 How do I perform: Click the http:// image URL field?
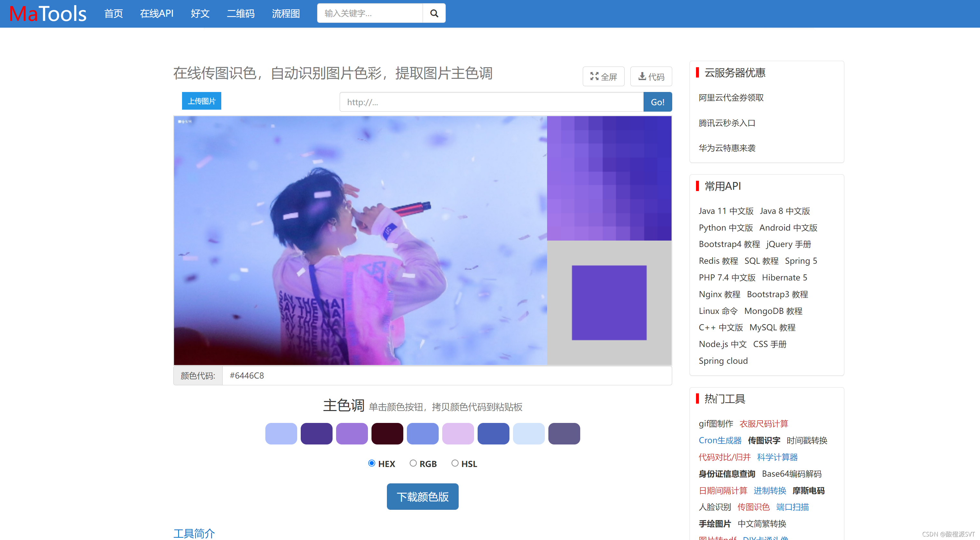point(491,102)
